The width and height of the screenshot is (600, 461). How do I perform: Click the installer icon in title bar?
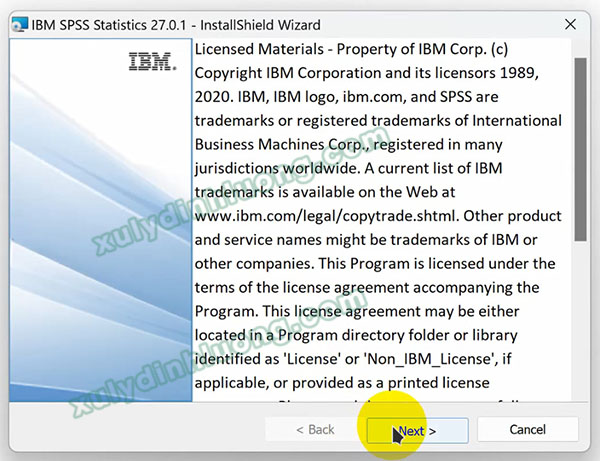(x=20, y=24)
